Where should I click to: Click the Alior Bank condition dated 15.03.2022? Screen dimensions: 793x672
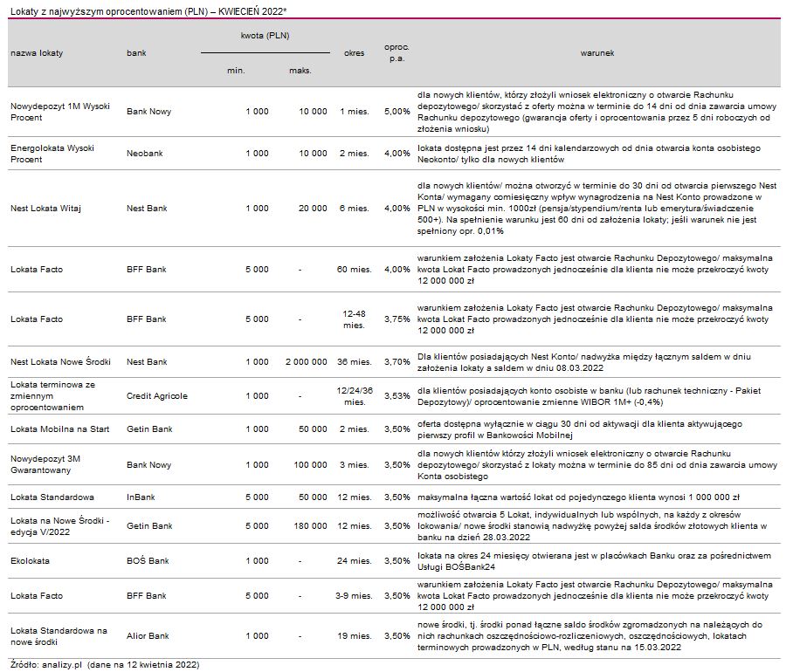[x=590, y=636]
